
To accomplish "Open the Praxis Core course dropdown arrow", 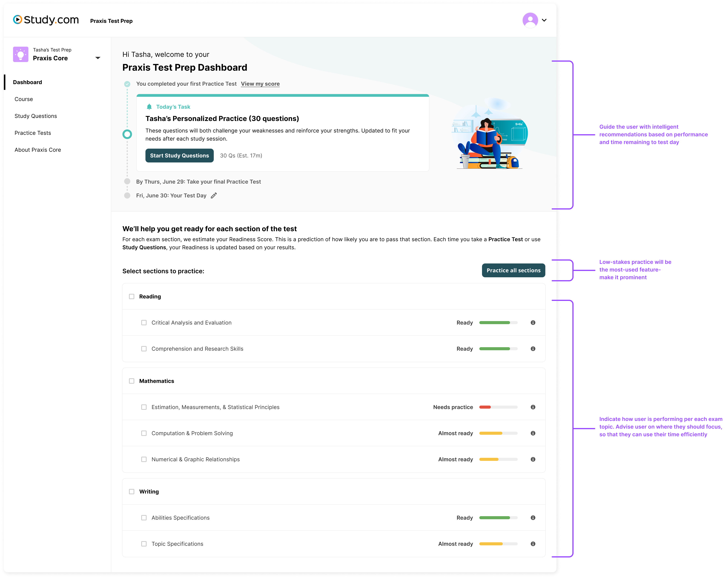I will pos(98,58).
